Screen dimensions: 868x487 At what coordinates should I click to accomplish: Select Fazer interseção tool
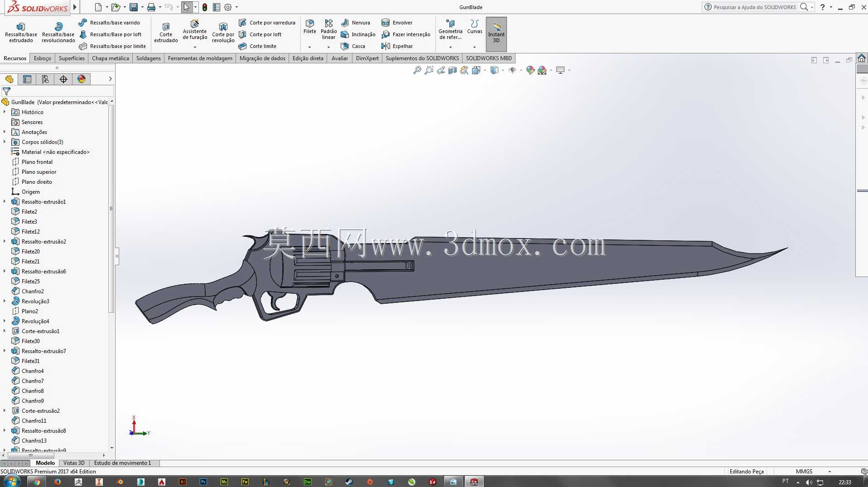pyautogui.click(x=406, y=34)
